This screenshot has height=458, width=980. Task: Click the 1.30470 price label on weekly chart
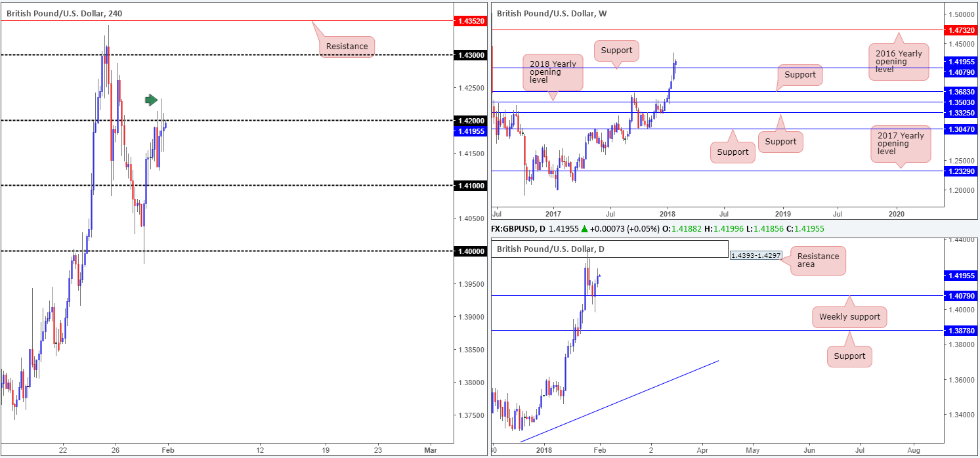pos(961,129)
